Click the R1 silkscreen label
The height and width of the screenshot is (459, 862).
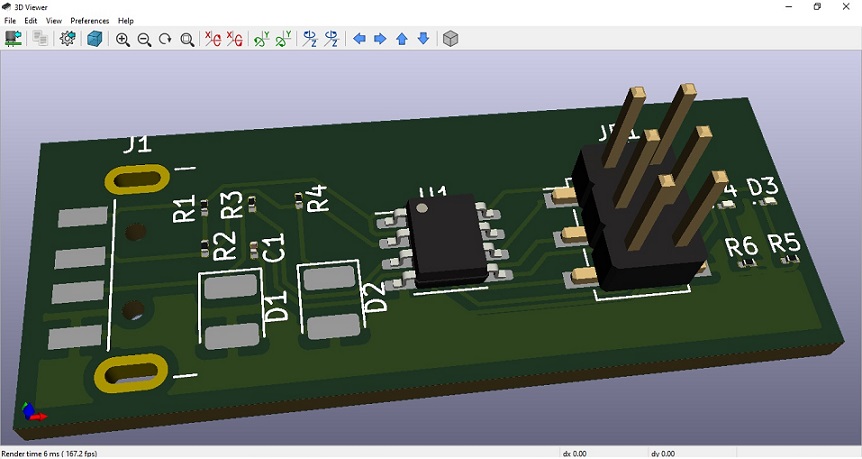click(x=184, y=208)
